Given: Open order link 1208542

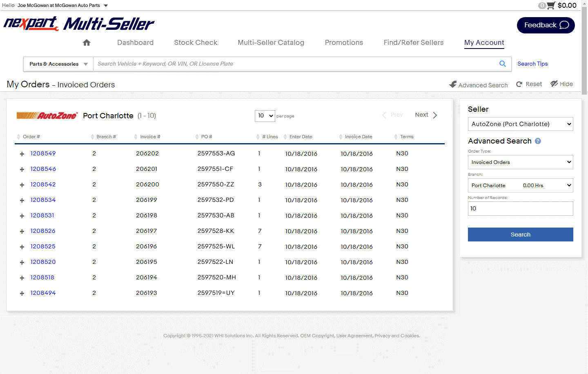Looking at the screenshot, I should (x=43, y=184).
